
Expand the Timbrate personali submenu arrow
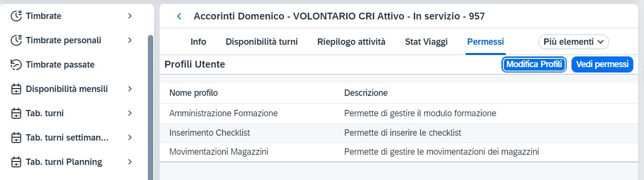[130, 40]
